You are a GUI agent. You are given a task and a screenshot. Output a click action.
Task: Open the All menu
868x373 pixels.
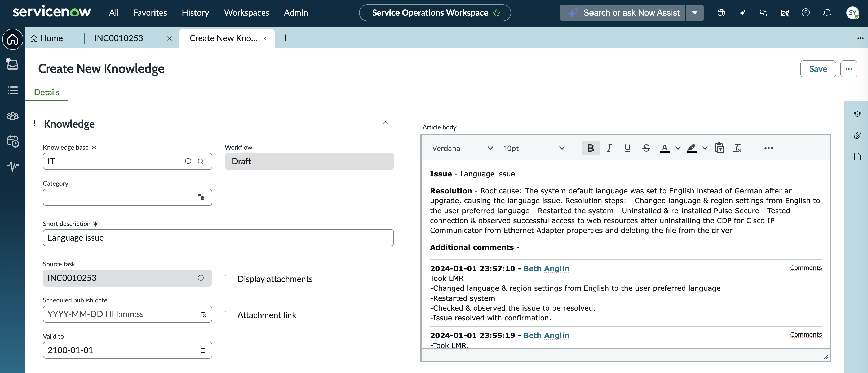pos(114,13)
